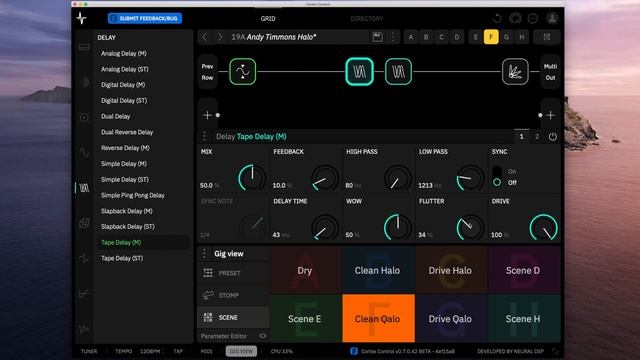Open the half-circle category icon in sidebar

tap(84, 82)
